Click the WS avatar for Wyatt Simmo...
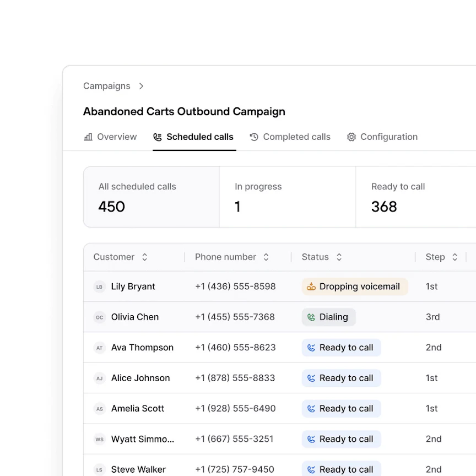 [x=99, y=439]
